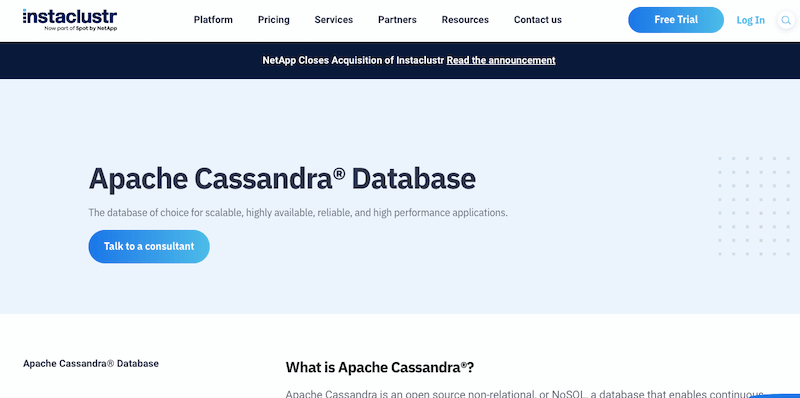Open the Resources menu

click(x=465, y=20)
